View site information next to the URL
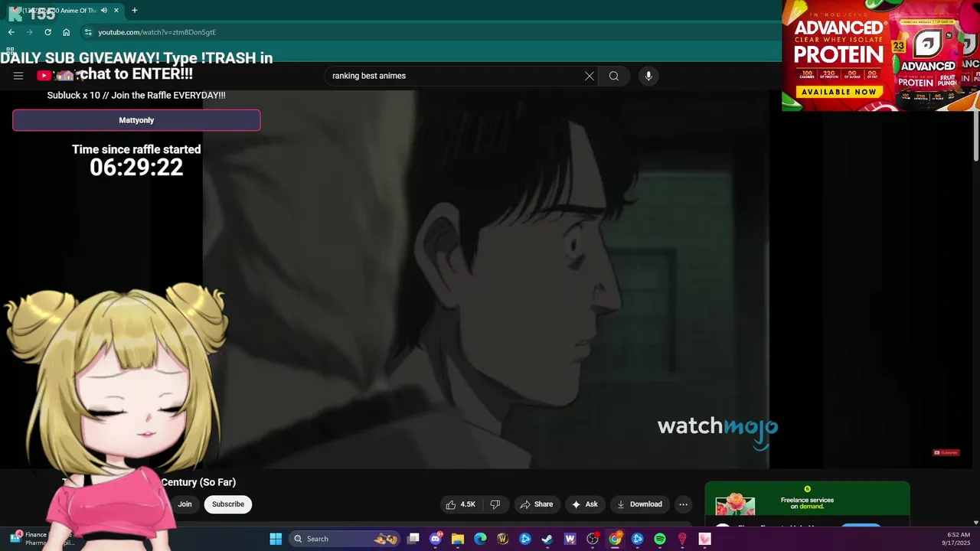The width and height of the screenshot is (980, 551). [x=88, y=32]
